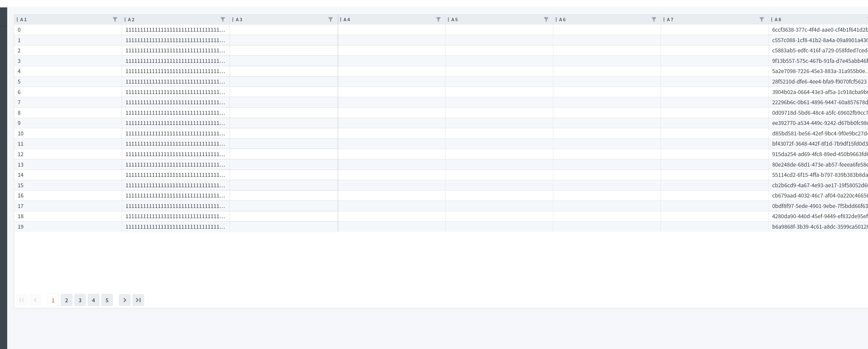Select UUID starting with 4280da90
The image size is (868, 349).
(820, 216)
